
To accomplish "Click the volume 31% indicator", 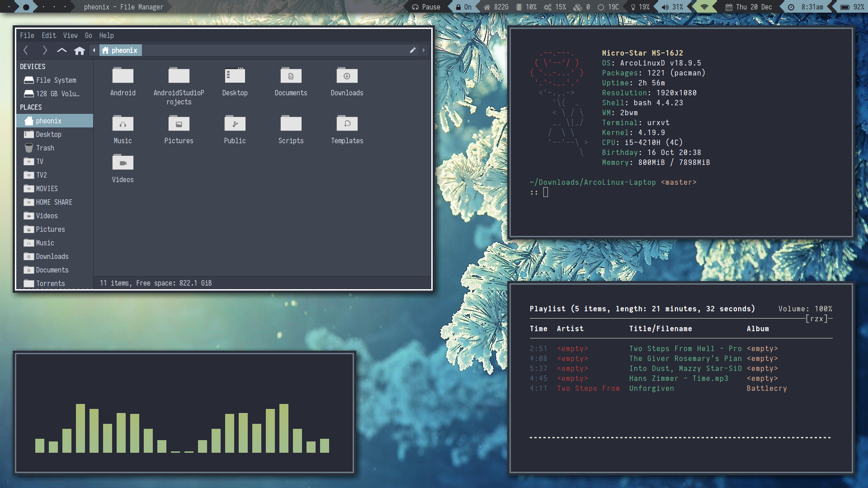I will (672, 7).
